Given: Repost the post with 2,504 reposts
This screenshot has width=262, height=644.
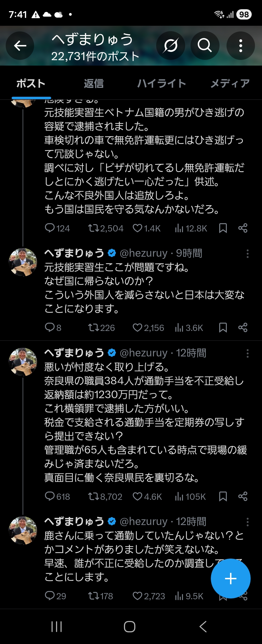Looking at the screenshot, I should [x=94, y=228].
